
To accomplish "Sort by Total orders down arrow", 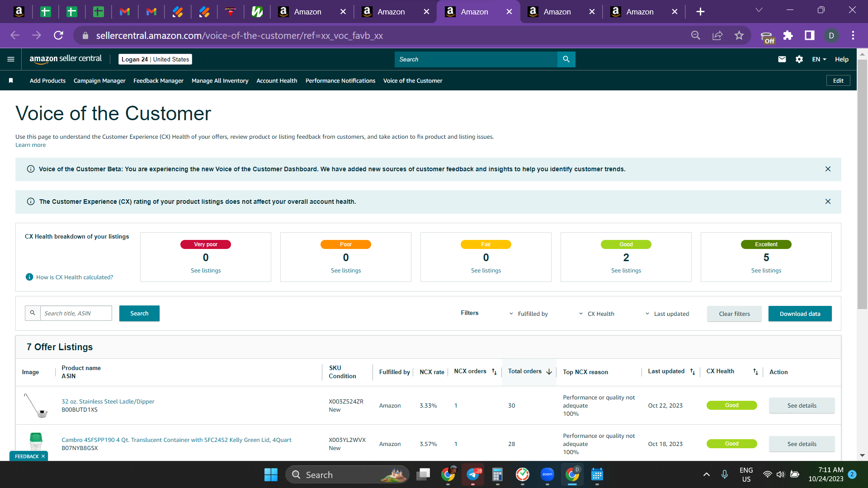I will pos(549,371).
